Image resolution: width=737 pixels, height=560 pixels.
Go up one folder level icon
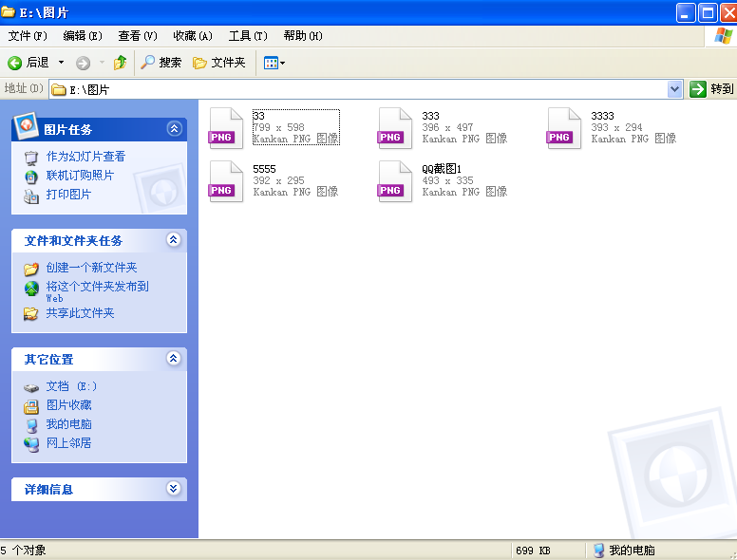pos(121,63)
